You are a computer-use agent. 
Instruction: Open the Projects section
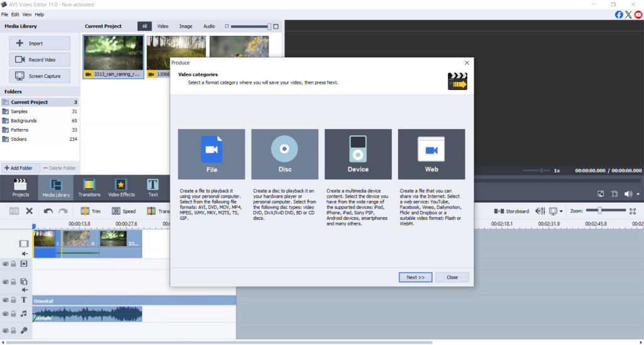tap(21, 188)
